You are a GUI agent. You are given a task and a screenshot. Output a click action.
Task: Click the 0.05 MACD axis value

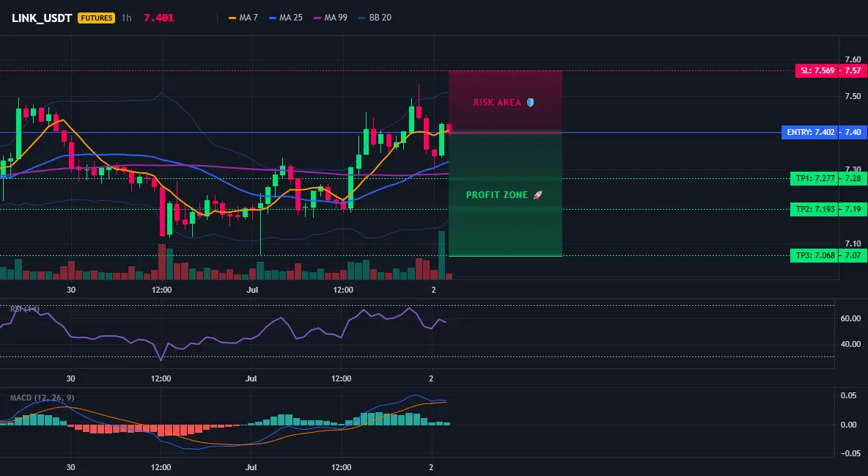[849, 395]
